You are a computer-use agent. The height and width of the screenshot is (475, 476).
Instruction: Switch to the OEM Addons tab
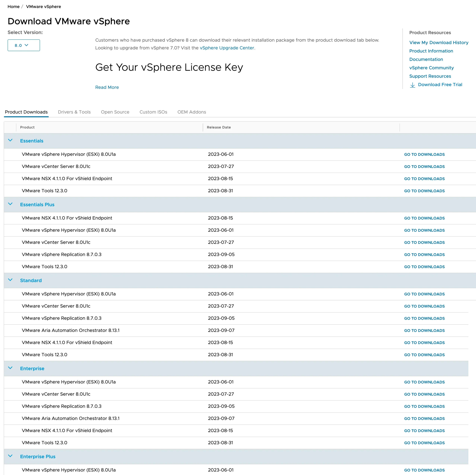[x=192, y=112]
